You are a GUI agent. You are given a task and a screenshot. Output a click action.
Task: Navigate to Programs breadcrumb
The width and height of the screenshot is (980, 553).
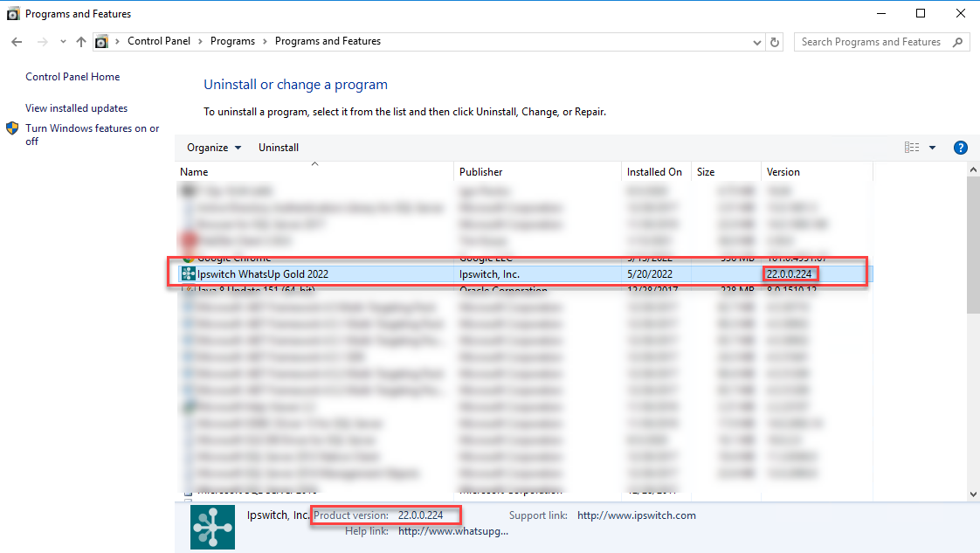232,41
